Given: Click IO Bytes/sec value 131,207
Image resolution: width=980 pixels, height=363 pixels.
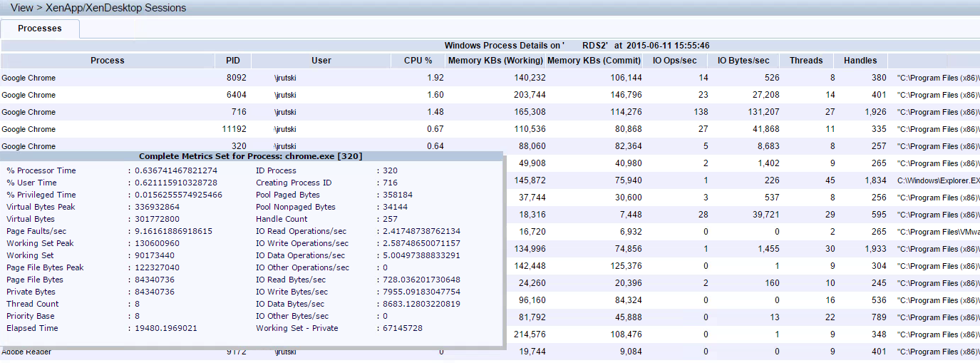Looking at the screenshot, I should 763,112.
